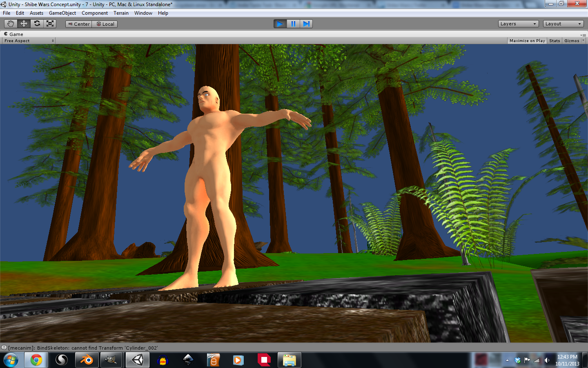Click the mecanim BindSkeleton error message
The image size is (588, 368).
click(83, 348)
